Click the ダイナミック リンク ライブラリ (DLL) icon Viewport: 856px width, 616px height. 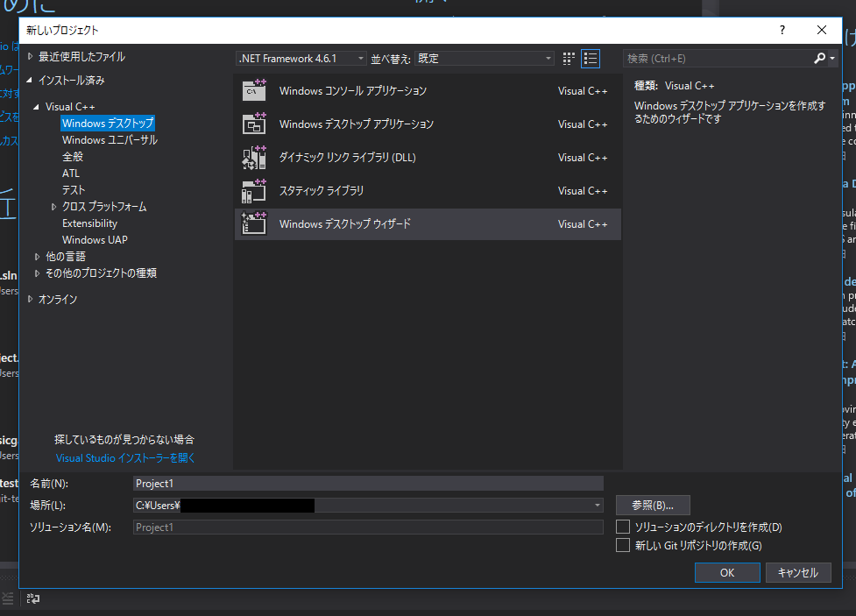pos(254,157)
